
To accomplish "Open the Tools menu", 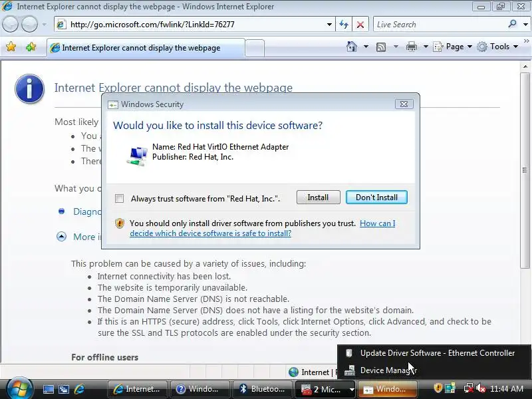I will (497, 47).
